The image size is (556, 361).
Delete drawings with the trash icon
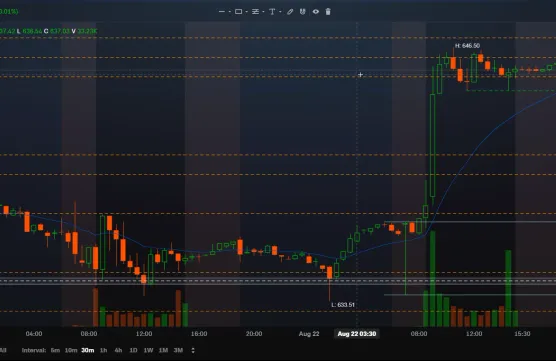(328, 12)
